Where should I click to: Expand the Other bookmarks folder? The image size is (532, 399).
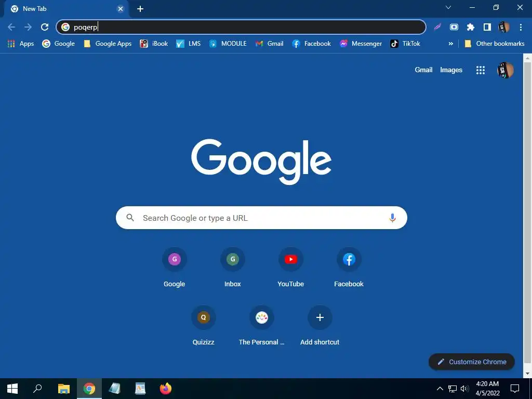click(495, 44)
